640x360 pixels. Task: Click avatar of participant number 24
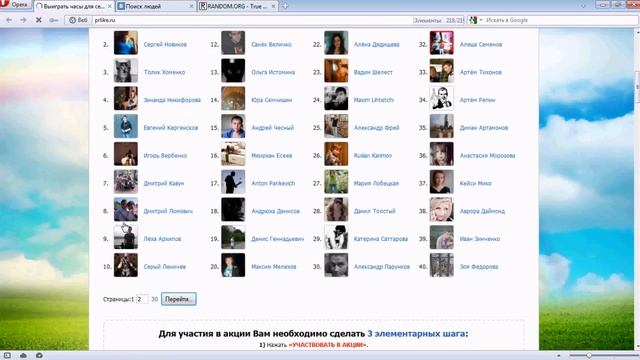click(336, 98)
